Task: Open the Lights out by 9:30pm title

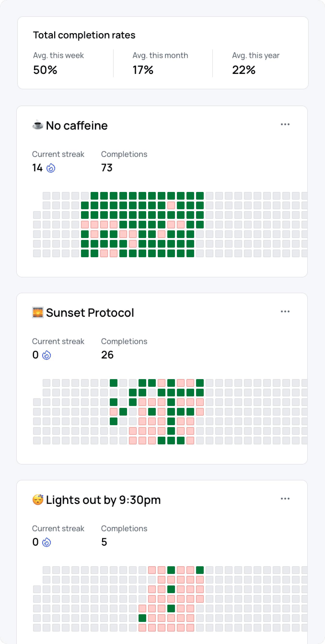Action: 103,500
